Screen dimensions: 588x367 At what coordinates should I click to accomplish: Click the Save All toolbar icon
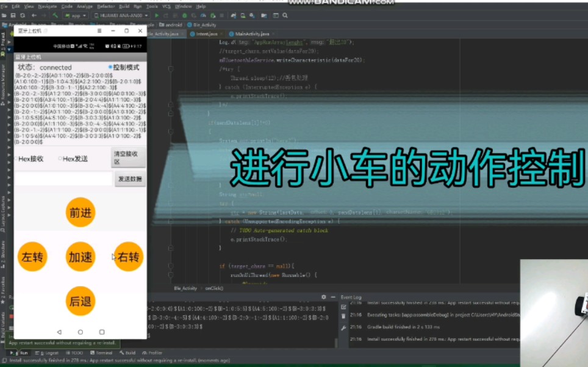point(13,15)
